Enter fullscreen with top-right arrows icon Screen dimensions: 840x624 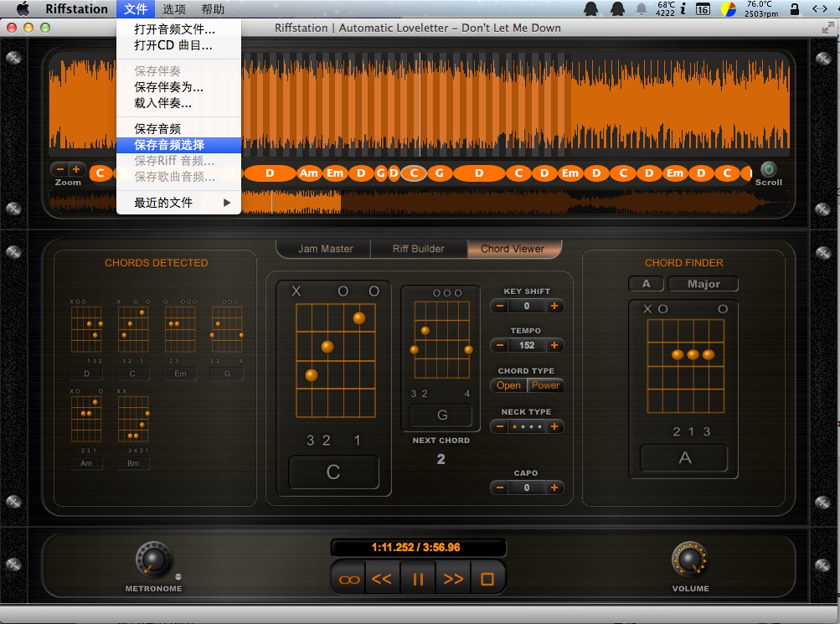click(827, 28)
